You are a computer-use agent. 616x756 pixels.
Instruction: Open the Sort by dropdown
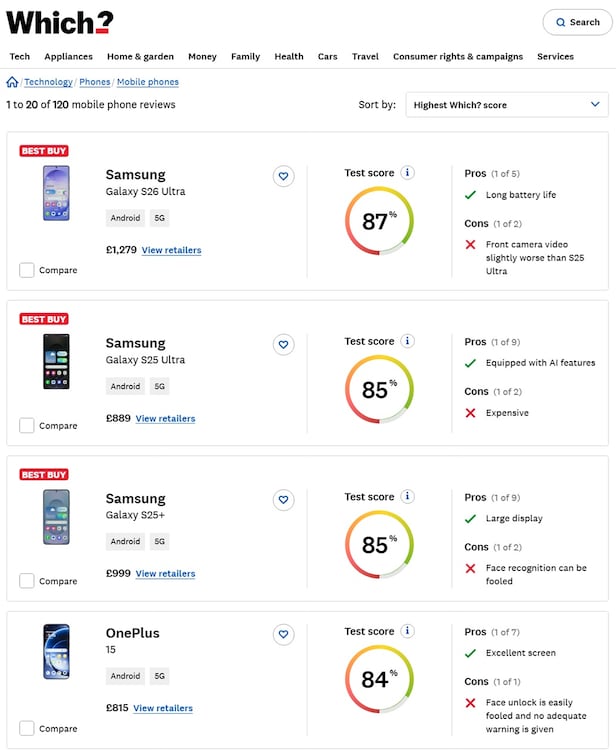click(507, 104)
